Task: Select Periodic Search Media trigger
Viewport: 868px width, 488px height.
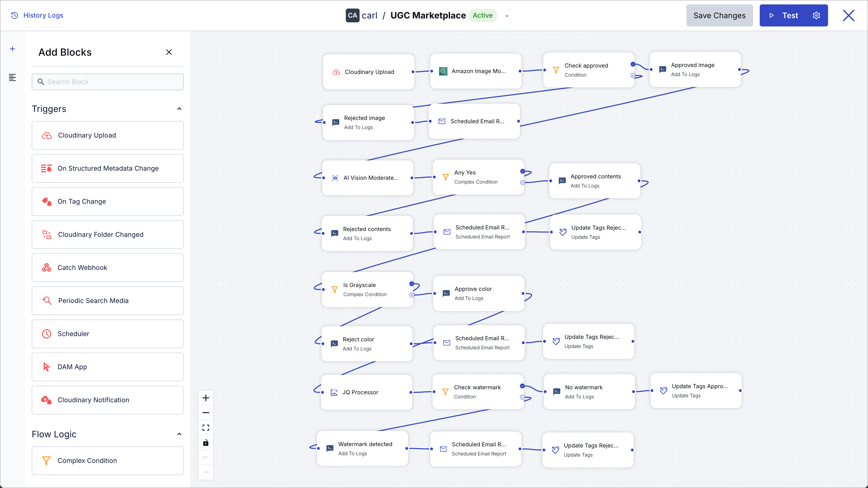Action: tap(107, 301)
